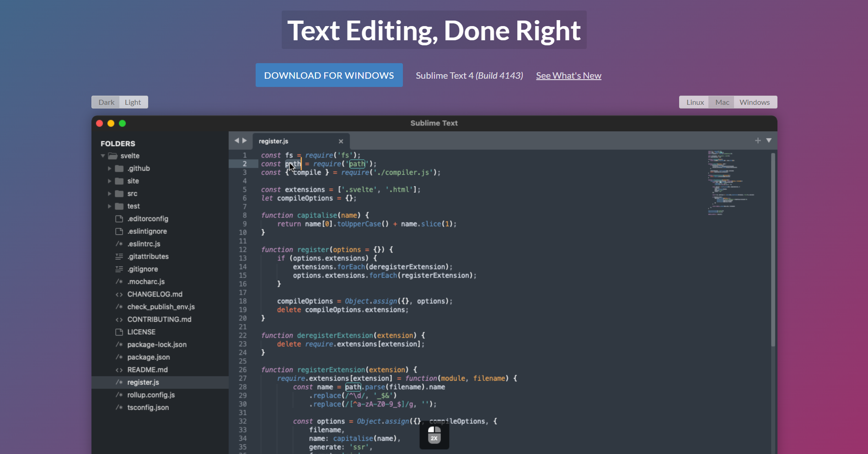
Task: Click the README.md markup icon
Action: [119, 370]
